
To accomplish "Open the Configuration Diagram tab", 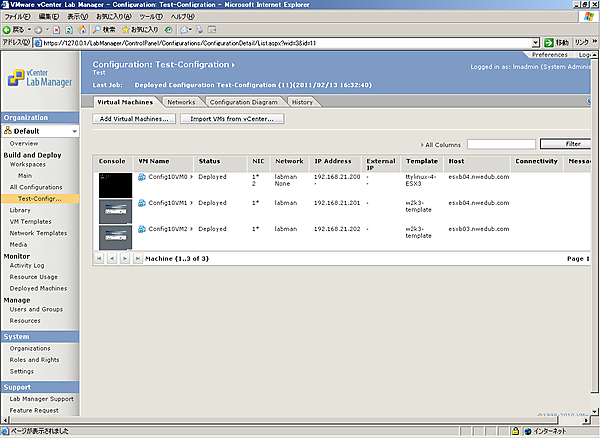I will pos(245,102).
